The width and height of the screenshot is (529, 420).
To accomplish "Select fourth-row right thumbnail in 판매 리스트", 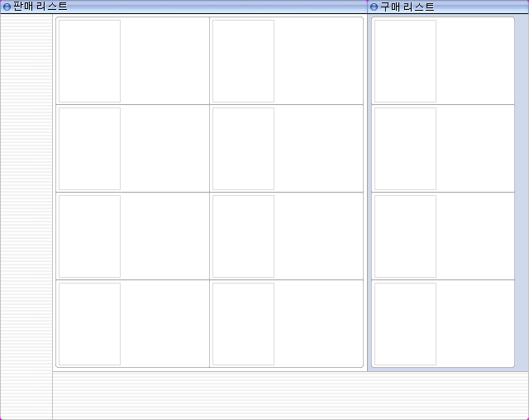I will click(x=244, y=324).
